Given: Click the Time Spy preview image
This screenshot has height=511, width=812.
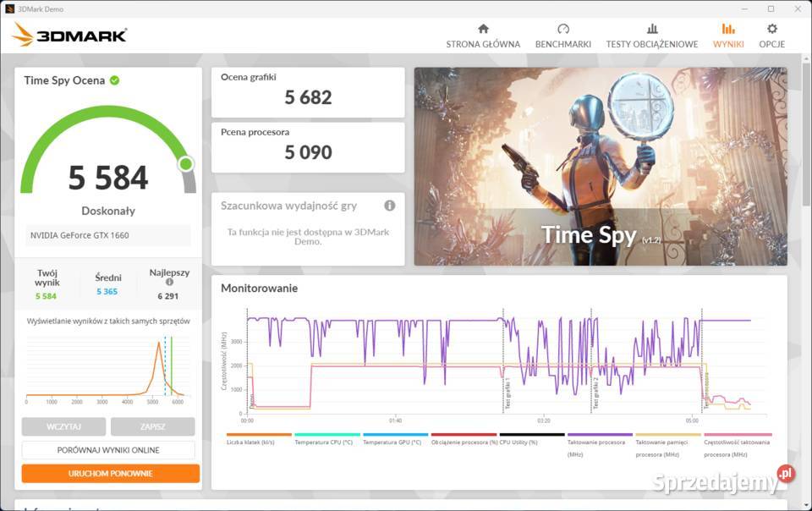Looking at the screenshot, I should coord(600,166).
